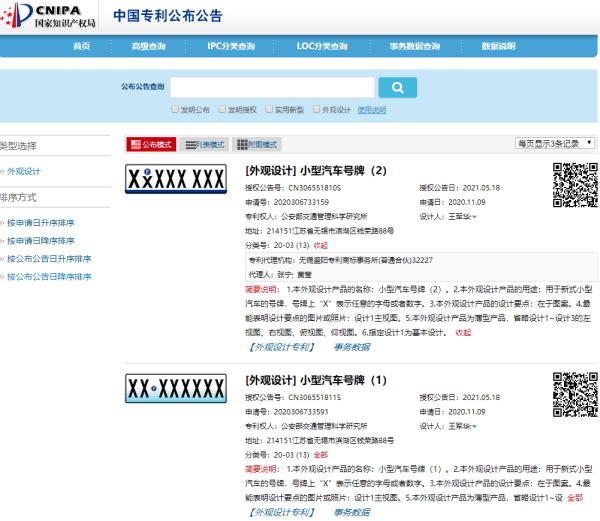Sort by 按公布公告日降序排序
The width and height of the screenshot is (600, 521).
(49, 277)
